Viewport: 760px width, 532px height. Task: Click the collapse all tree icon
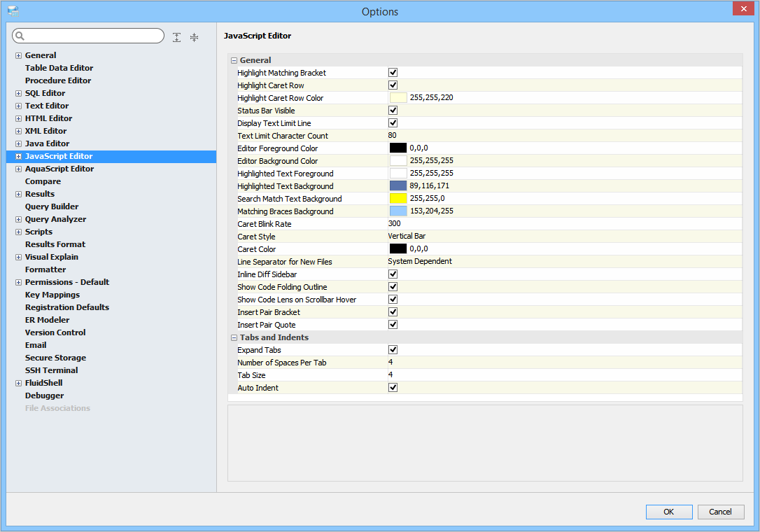click(x=194, y=37)
